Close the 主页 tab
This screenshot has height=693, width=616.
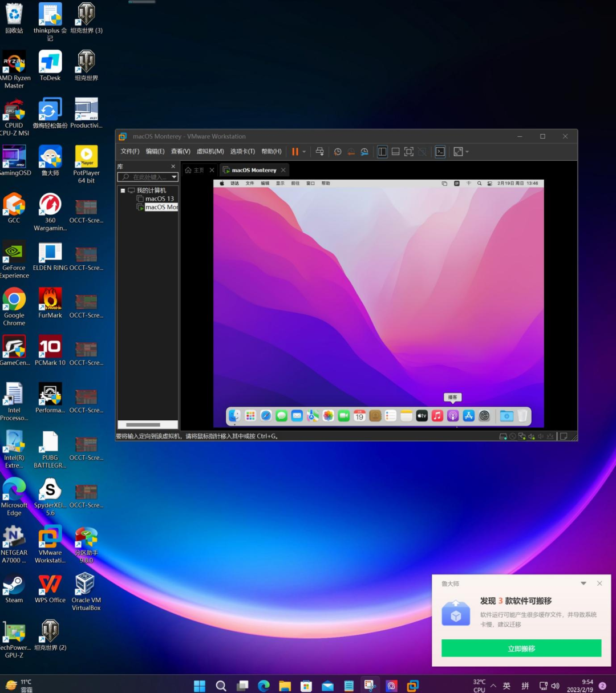coord(212,170)
